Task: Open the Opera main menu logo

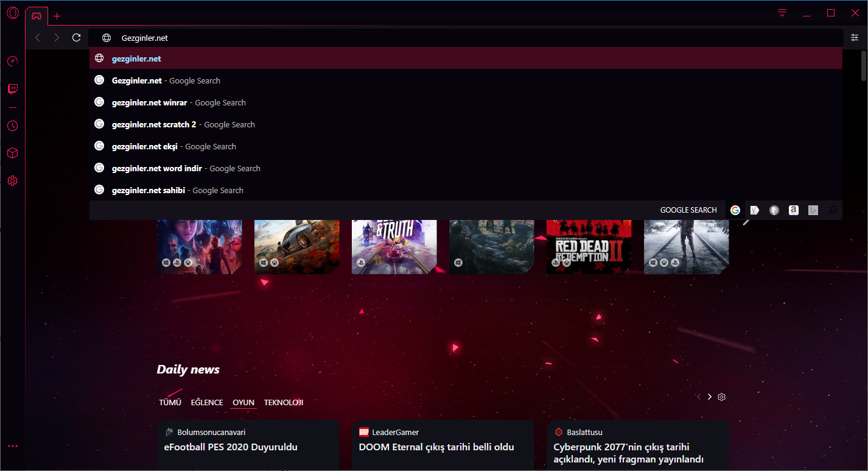Action: tap(13, 13)
